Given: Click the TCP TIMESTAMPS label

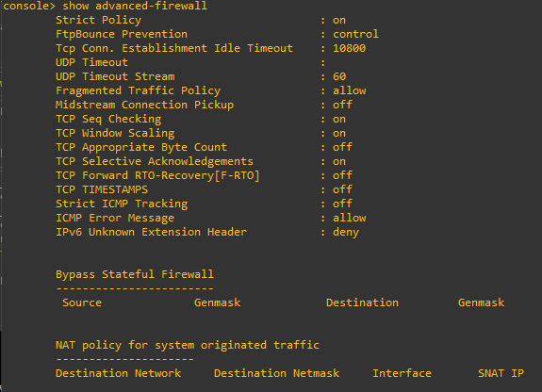Looking at the screenshot, I should pos(102,189).
